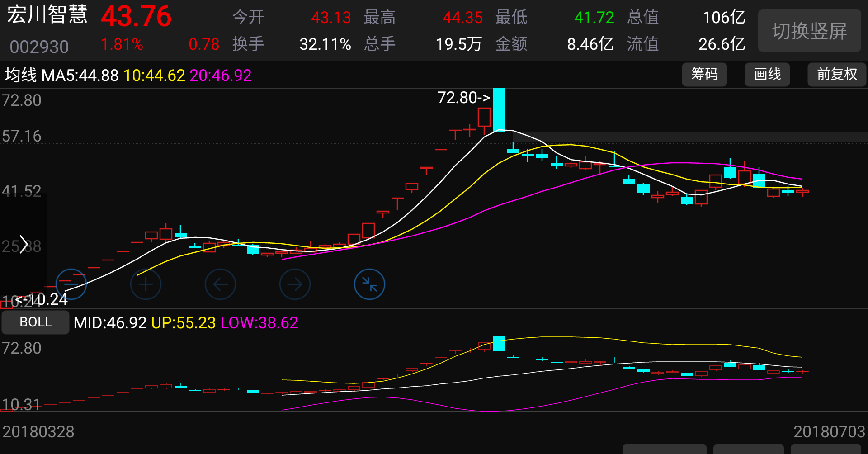Screen dimensions: 868x454
Task: Click the low price 41.72
Action: [594, 18]
